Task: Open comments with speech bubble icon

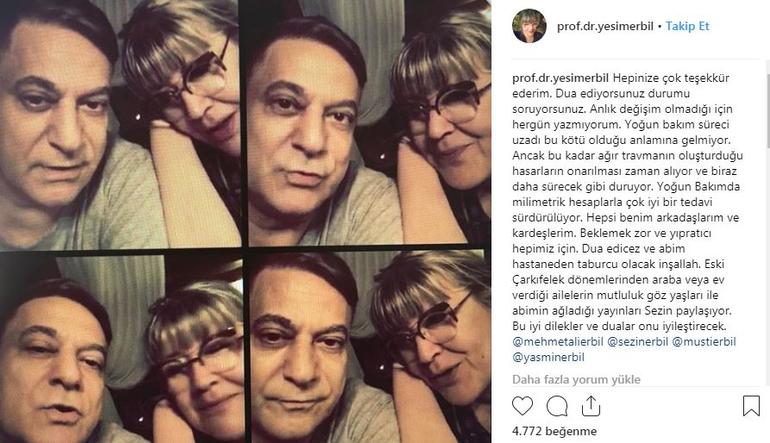Action: pyautogui.click(x=557, y=406)
